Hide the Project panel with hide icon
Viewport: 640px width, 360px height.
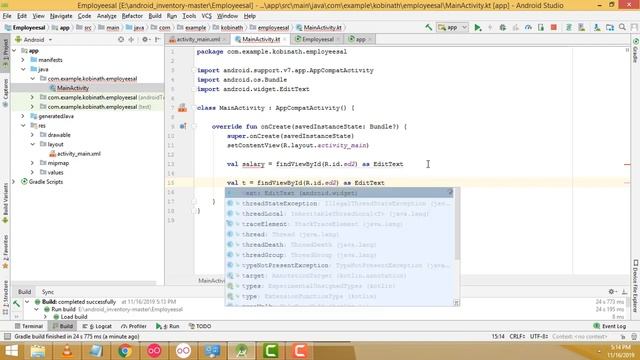[x=158, y=40]
